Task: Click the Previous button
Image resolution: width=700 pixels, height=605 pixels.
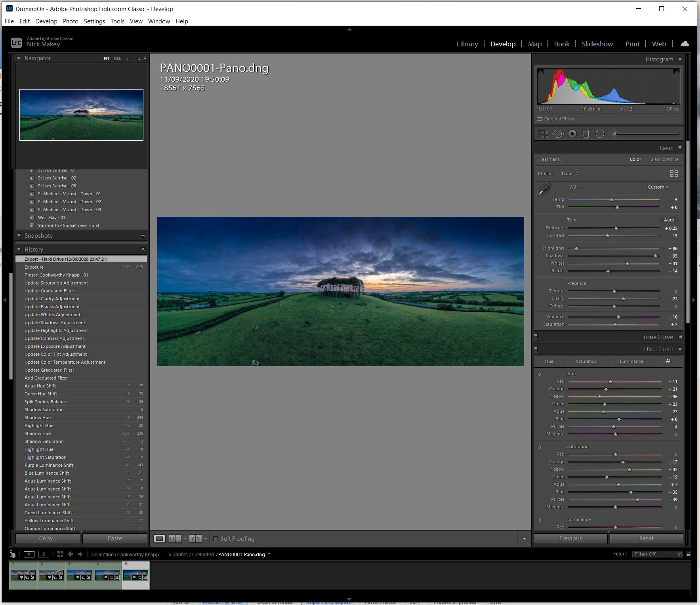Action: (570, 538)
